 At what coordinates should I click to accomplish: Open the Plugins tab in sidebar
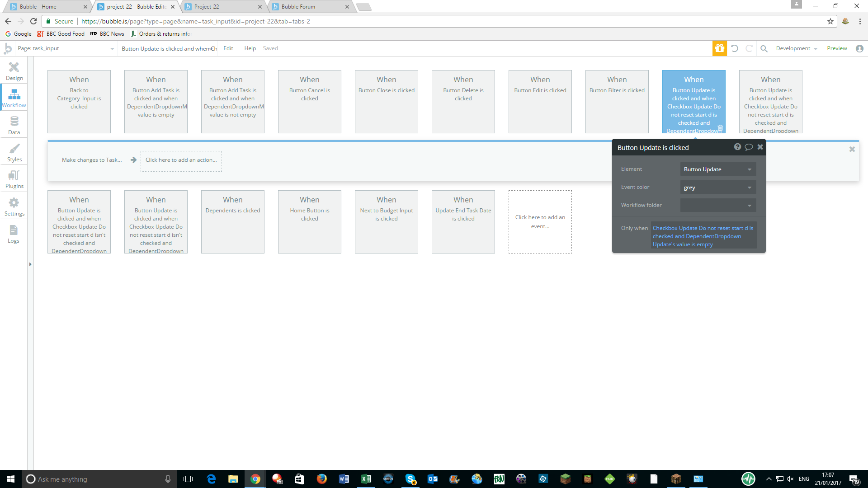(14, 179)
